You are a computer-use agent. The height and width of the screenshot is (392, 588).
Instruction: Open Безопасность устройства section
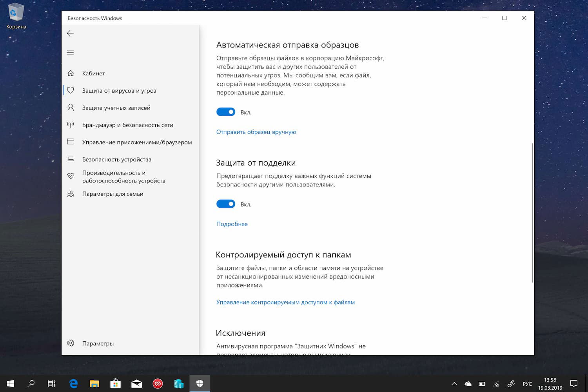[116, 159]
